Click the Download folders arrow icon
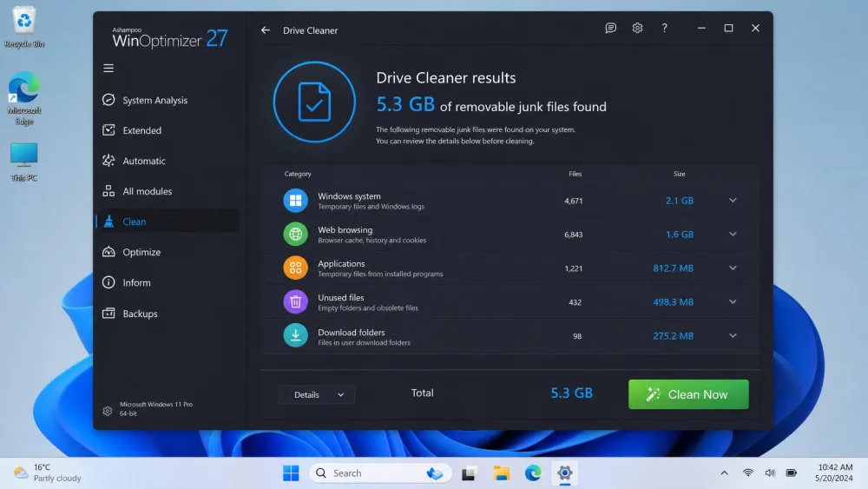Screen dimensions: 868x489 (296, 335)
